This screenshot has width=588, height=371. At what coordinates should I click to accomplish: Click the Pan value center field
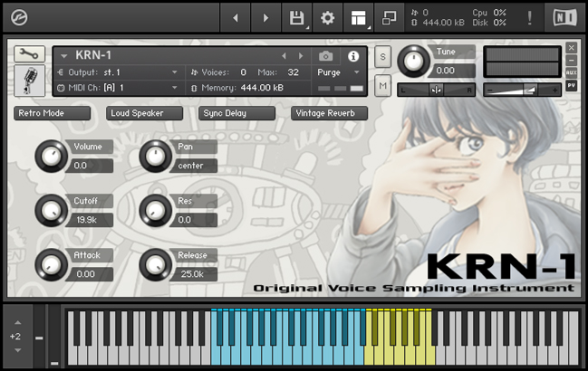pyautogui.click(x=194, y=166)
